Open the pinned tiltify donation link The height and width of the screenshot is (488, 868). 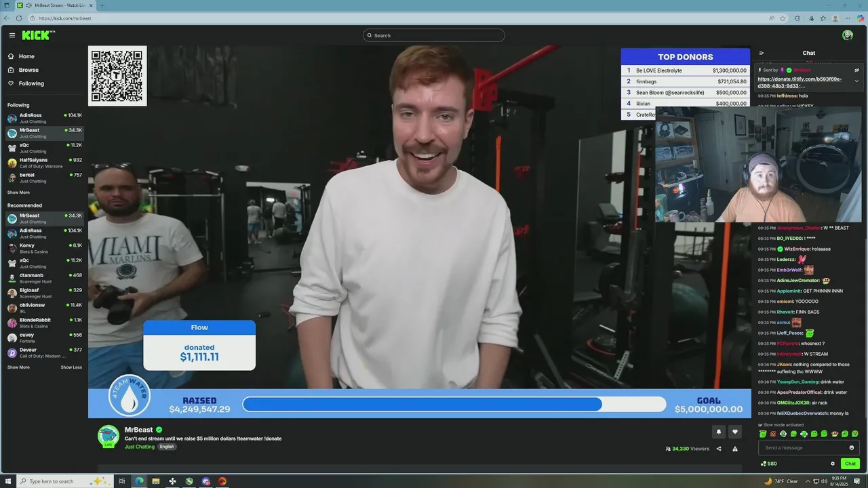pos(800,82)
